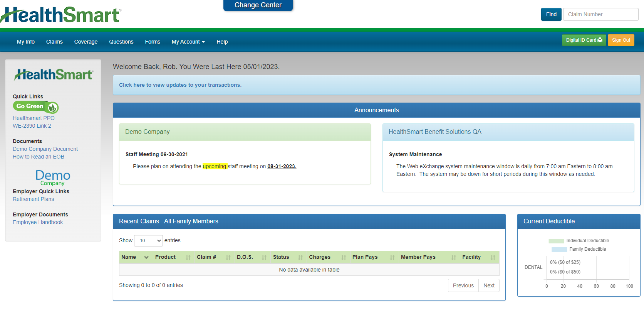Click the No data available in table row
644x319 pixels.
pyautogui.click(x=309, y=270)
